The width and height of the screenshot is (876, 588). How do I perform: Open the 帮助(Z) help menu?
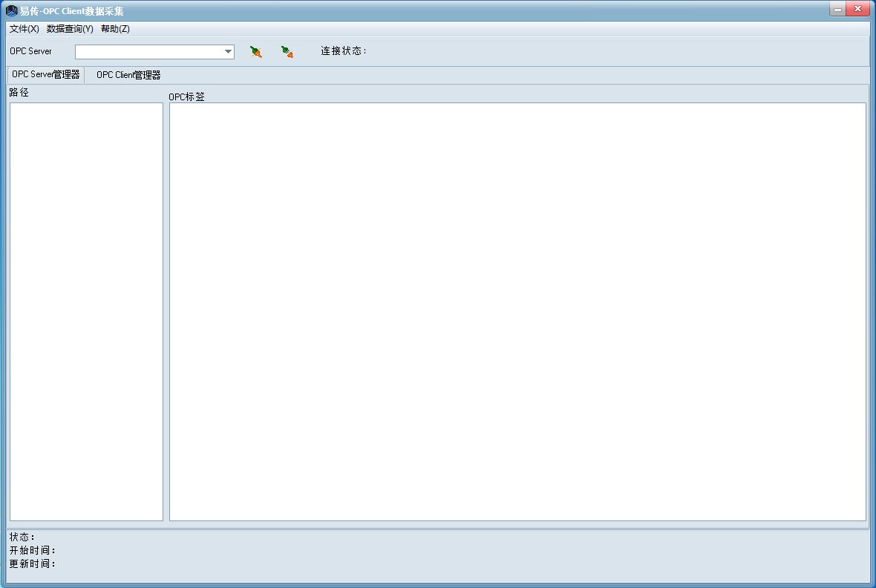115,29
